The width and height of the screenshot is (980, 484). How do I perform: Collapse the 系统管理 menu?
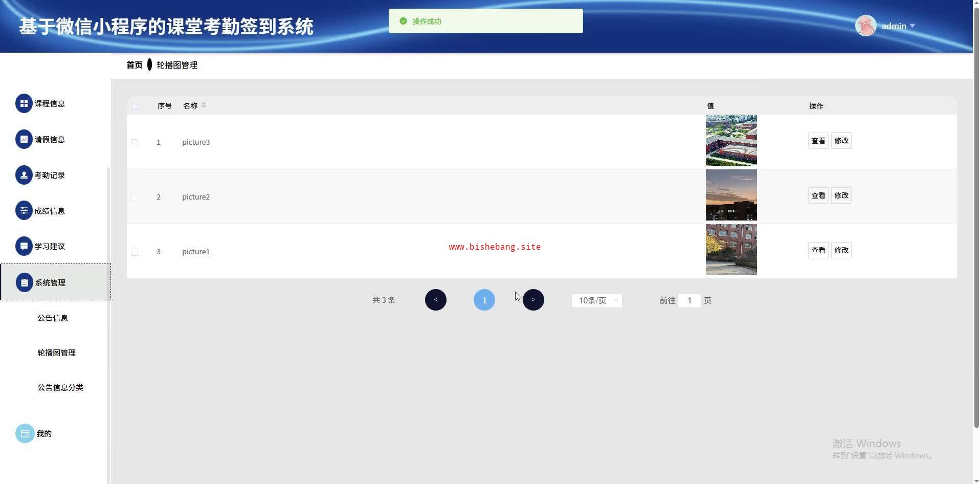[55, 282]
